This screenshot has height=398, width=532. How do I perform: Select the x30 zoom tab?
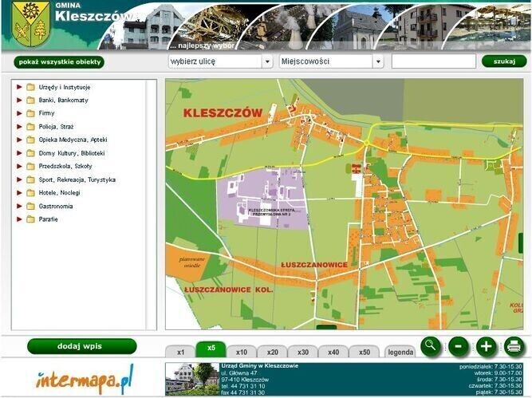click(303, 352)
